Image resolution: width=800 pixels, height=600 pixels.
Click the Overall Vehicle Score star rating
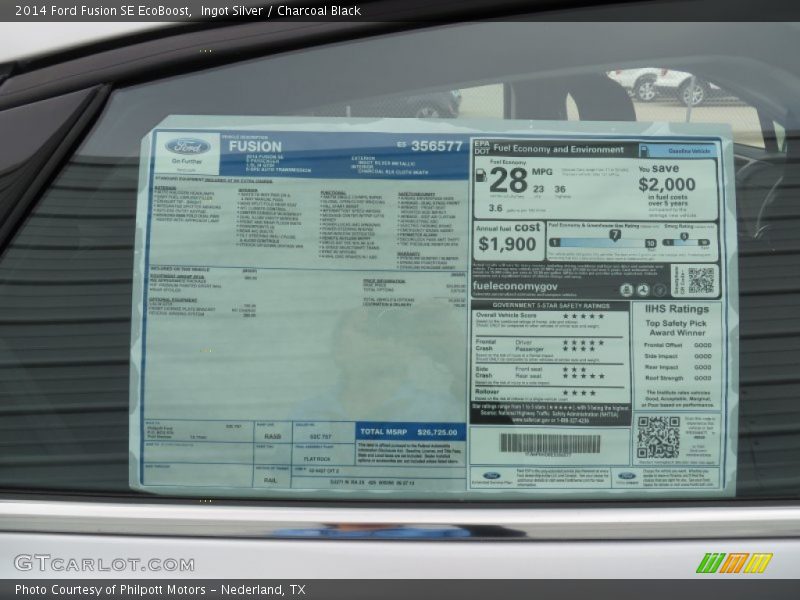click(x=583, y=316)
